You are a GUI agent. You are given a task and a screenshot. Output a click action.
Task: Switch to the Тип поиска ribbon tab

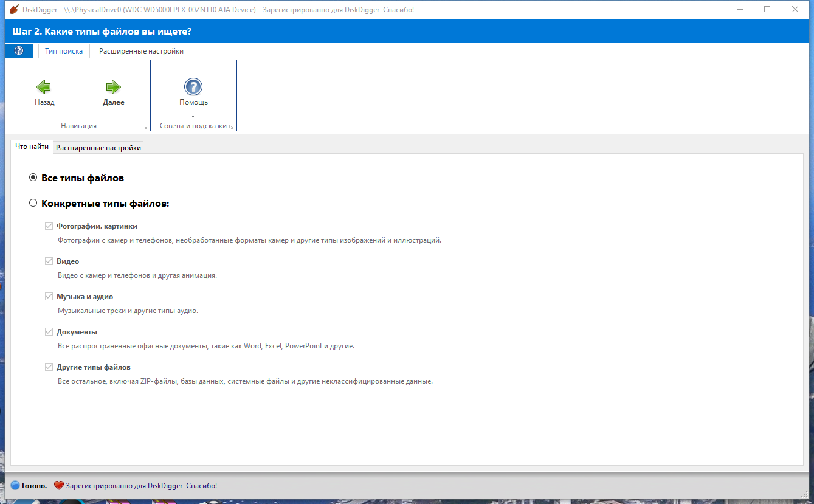click(x=64, y=51)
